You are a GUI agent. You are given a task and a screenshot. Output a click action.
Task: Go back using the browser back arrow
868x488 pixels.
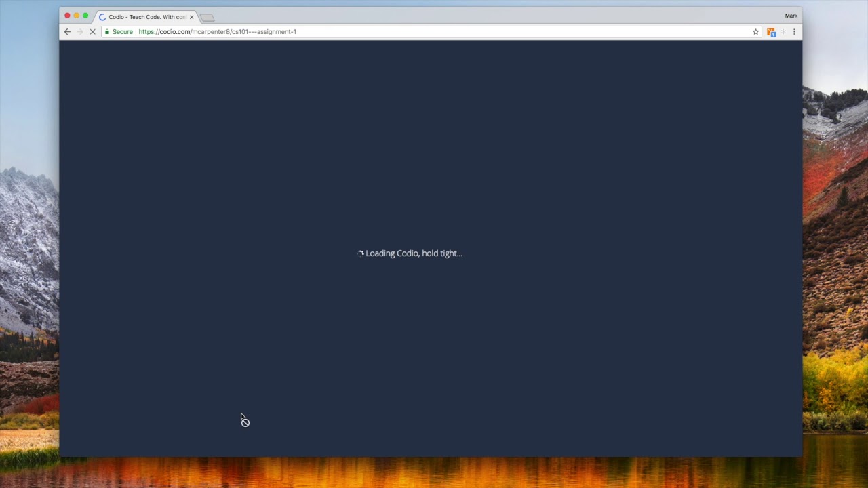pos(67,32)
